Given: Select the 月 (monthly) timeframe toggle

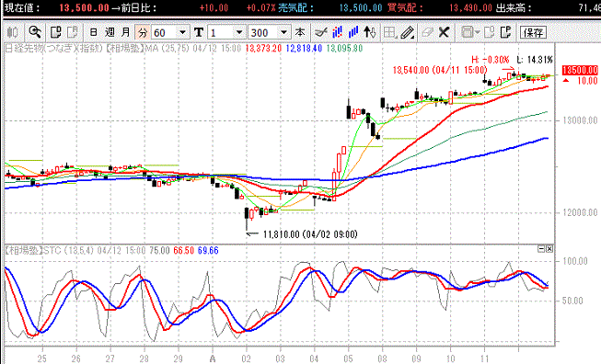Looking at the screenshot, I should coord(126,32).
